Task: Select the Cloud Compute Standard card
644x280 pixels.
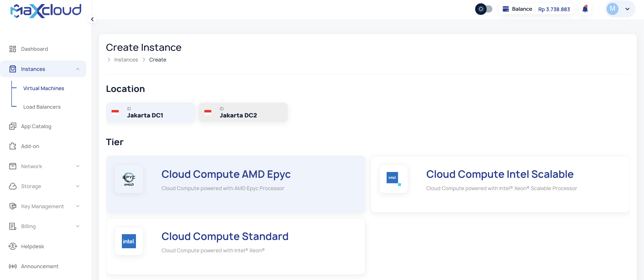Action: click(x=235, y=246)
